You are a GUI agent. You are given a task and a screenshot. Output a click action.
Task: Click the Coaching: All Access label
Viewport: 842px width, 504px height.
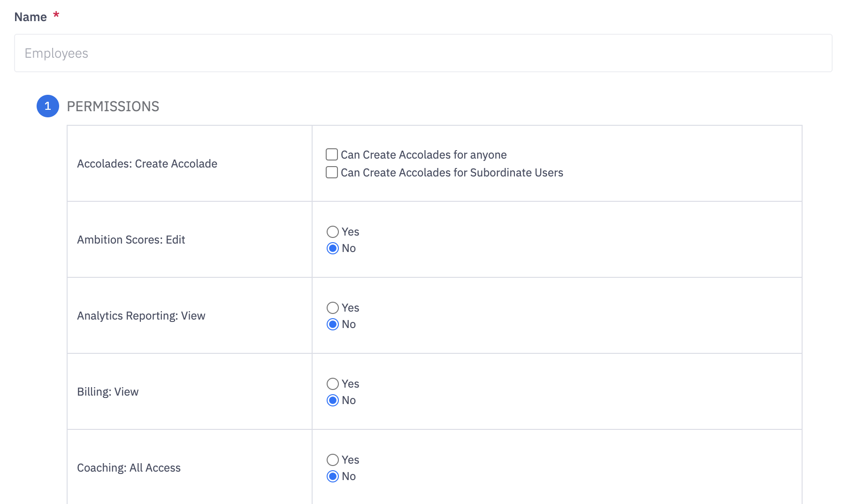coord(129,468)
